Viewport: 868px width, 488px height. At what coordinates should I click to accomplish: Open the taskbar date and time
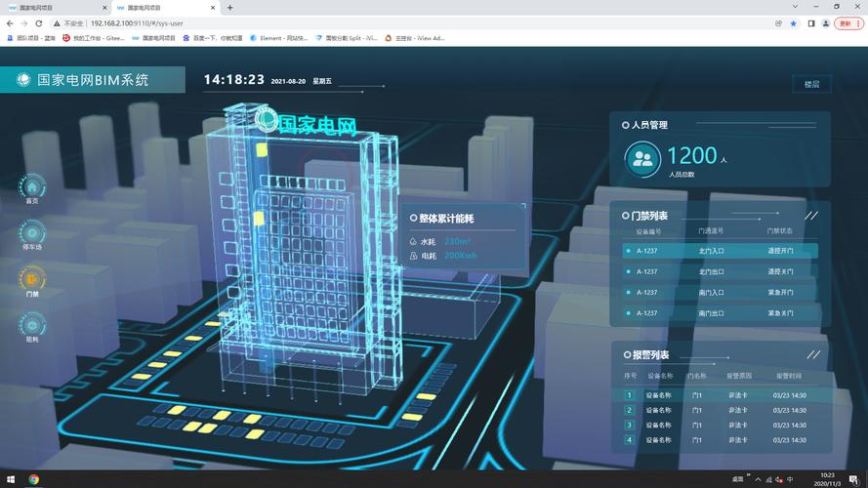827,479
